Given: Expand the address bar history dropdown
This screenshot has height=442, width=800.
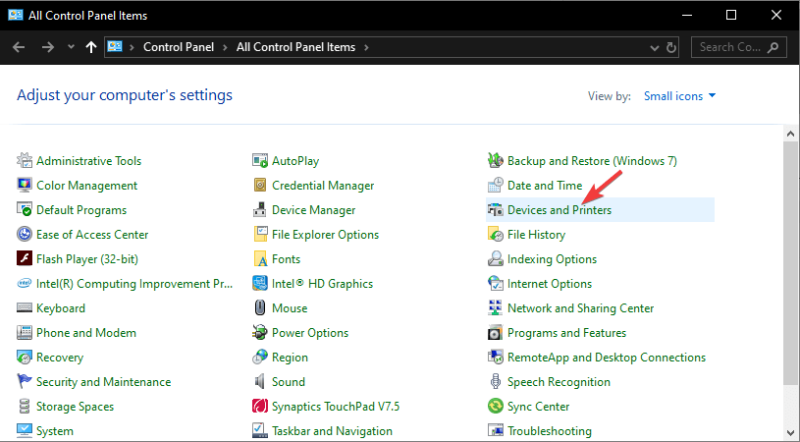Looking at the screenshot, I should point(655,47).
